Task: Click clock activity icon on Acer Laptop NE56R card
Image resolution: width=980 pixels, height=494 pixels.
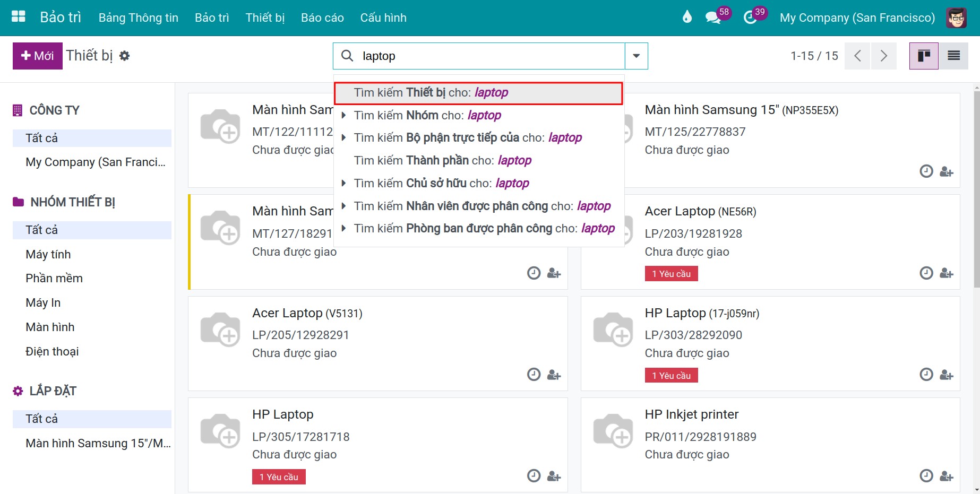Action: (x=926, y=273)
